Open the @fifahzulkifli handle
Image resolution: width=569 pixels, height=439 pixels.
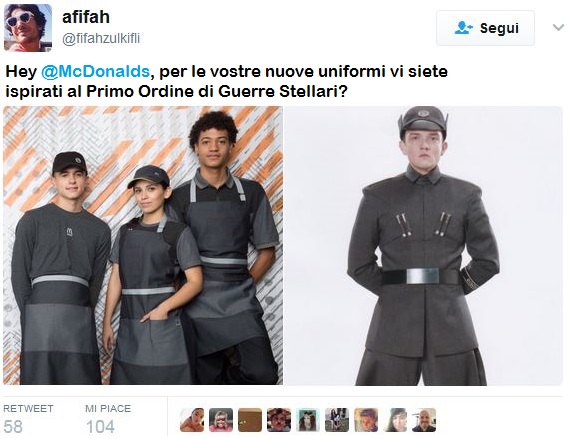(101, 38)
